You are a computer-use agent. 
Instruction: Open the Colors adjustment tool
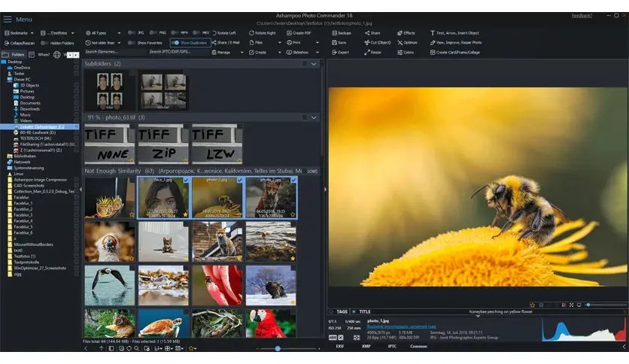405,53
